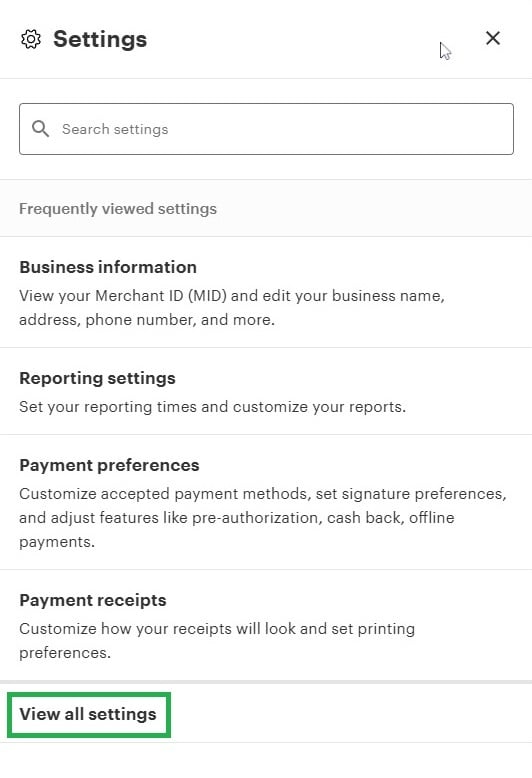Screen dimensions: 532x778
Task: Click the Merchant ID description line
Action: 232,296
